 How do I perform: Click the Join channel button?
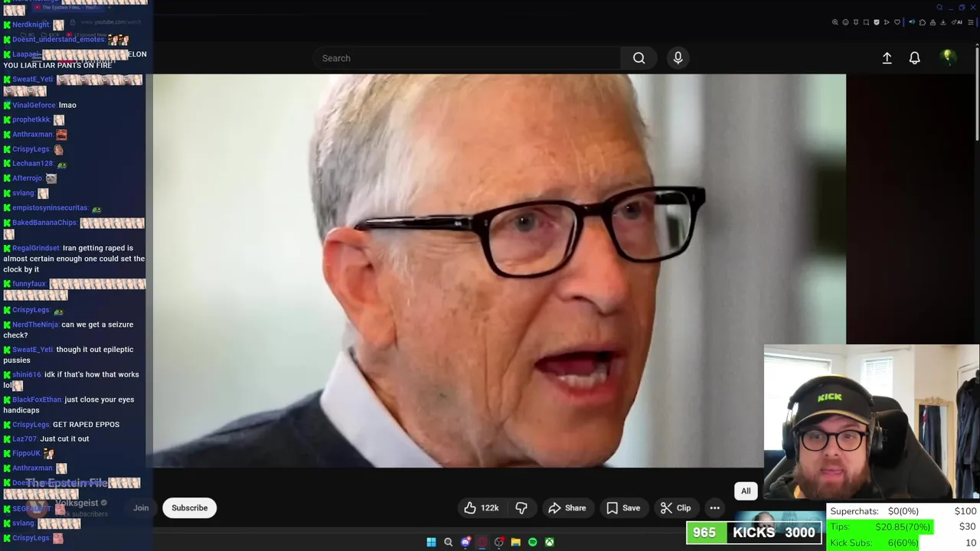point(141,508)
